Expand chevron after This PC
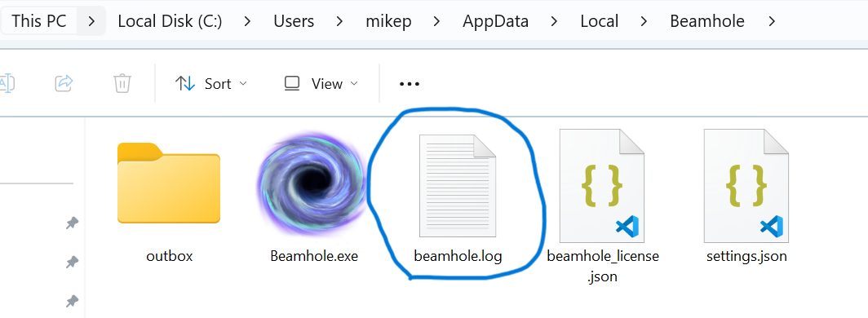868x318 pixels. pyautogui.click(x=92, y=21)
